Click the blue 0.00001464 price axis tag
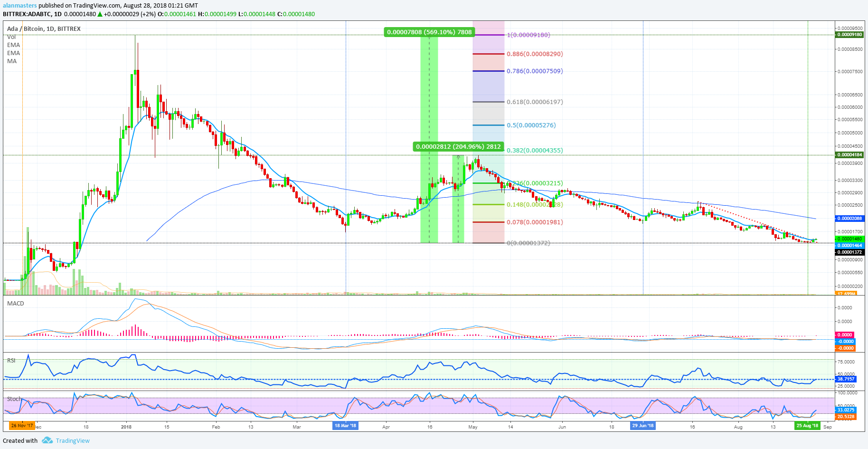 (849, 246)
